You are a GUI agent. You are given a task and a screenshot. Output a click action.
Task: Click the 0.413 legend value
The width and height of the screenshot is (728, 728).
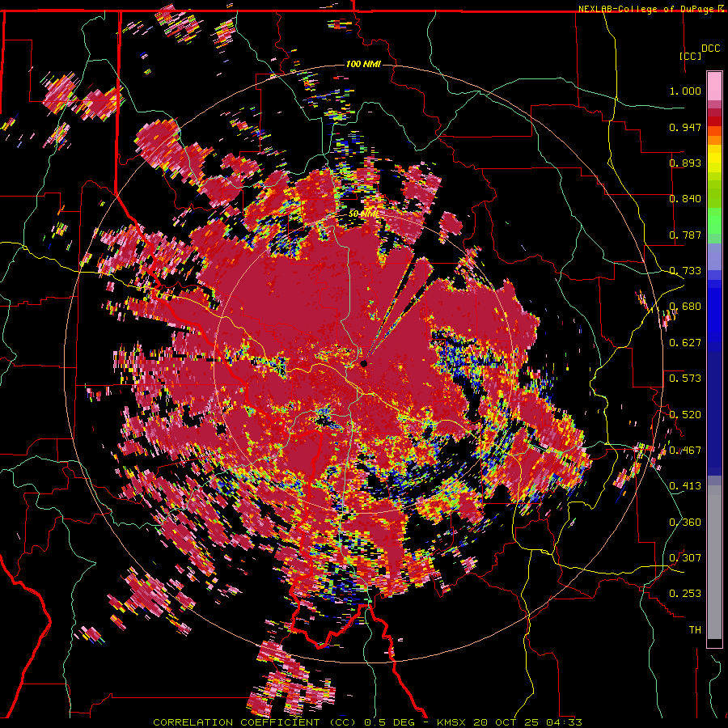685,486
